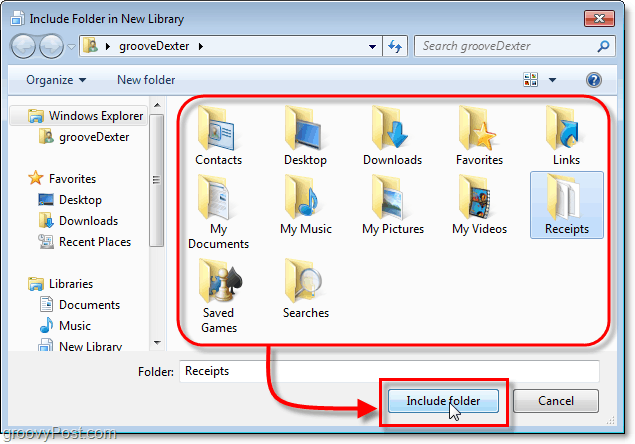Click the Back navigation arrow
This screenshot has width=635, height=444.
(x=23, y=46)
